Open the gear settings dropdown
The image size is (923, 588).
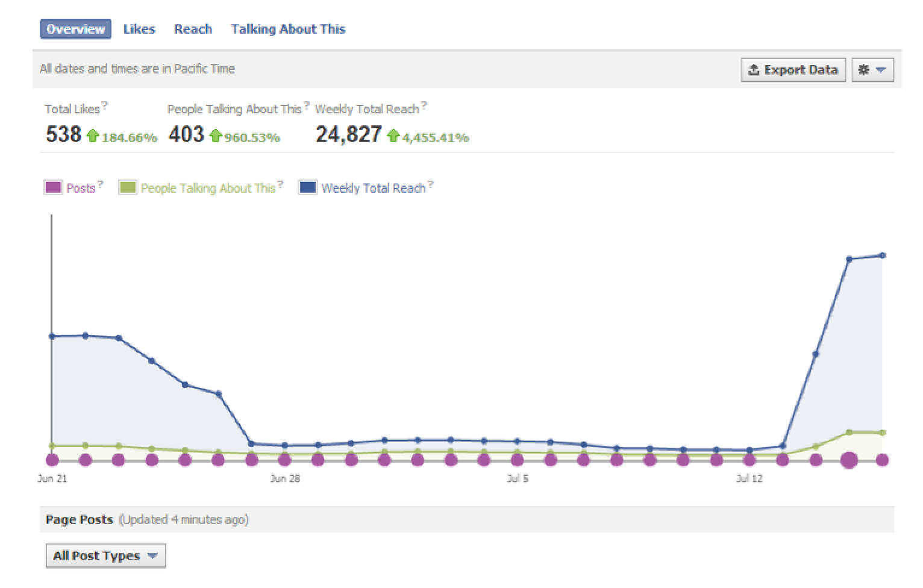[872, 70]
